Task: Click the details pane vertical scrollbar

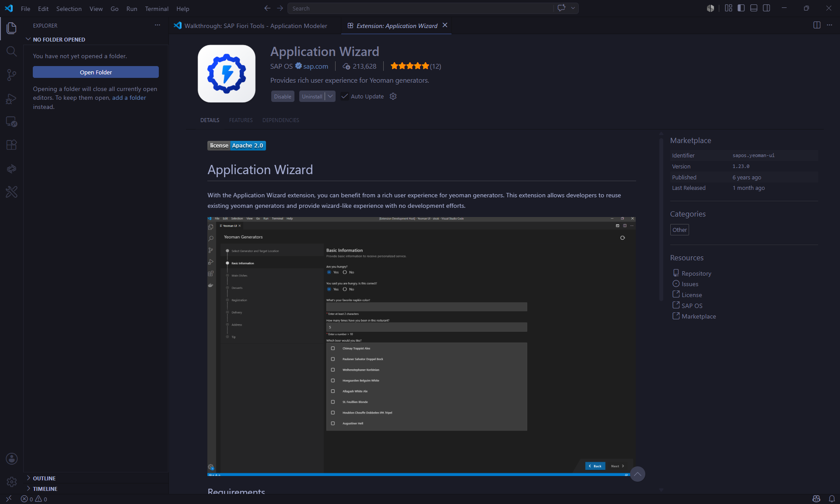Action: (661, 219)
